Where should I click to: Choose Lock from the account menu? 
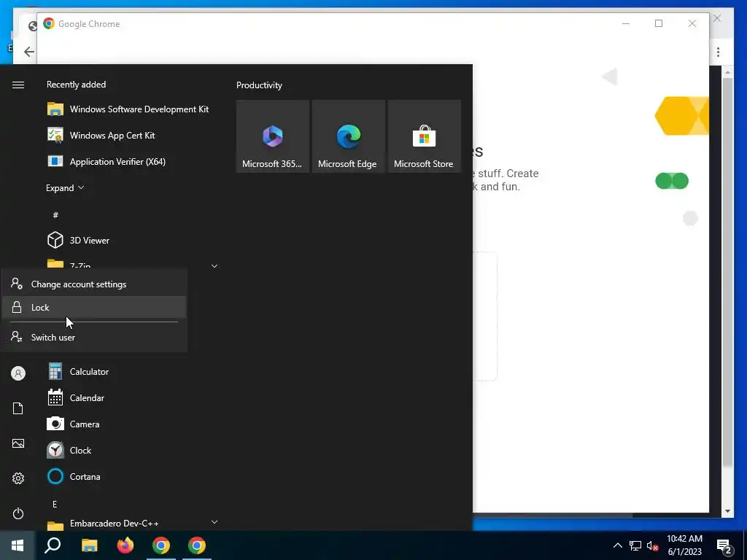pos(94,307)
